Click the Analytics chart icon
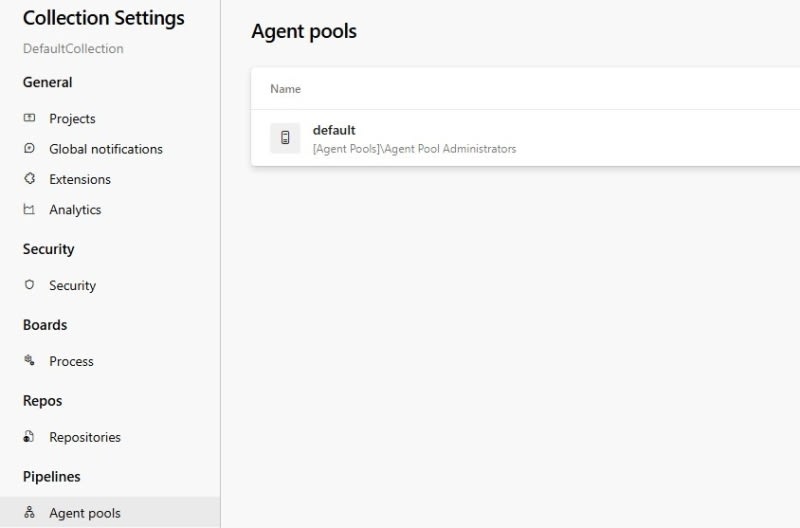The image size is (800, 528). (29, 210)
